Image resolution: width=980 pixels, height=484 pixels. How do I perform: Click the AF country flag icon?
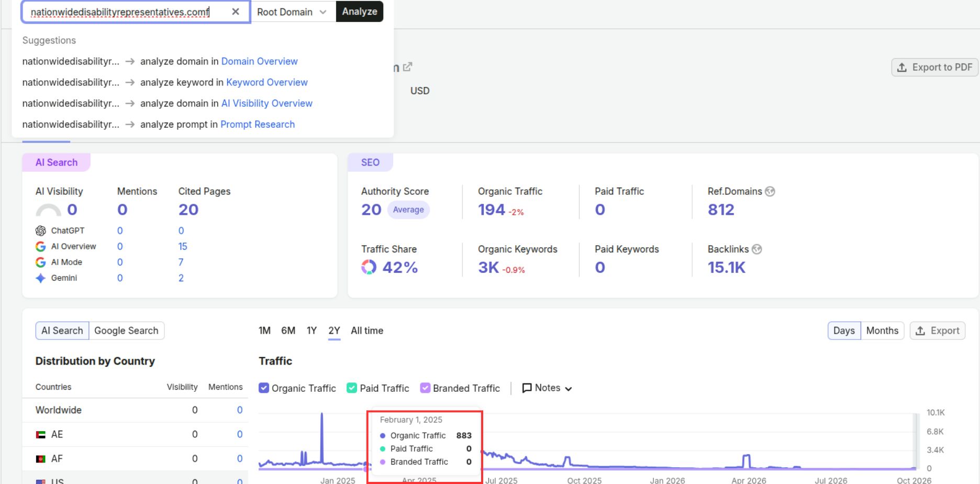pyautogui.click(x=40, y=459)
